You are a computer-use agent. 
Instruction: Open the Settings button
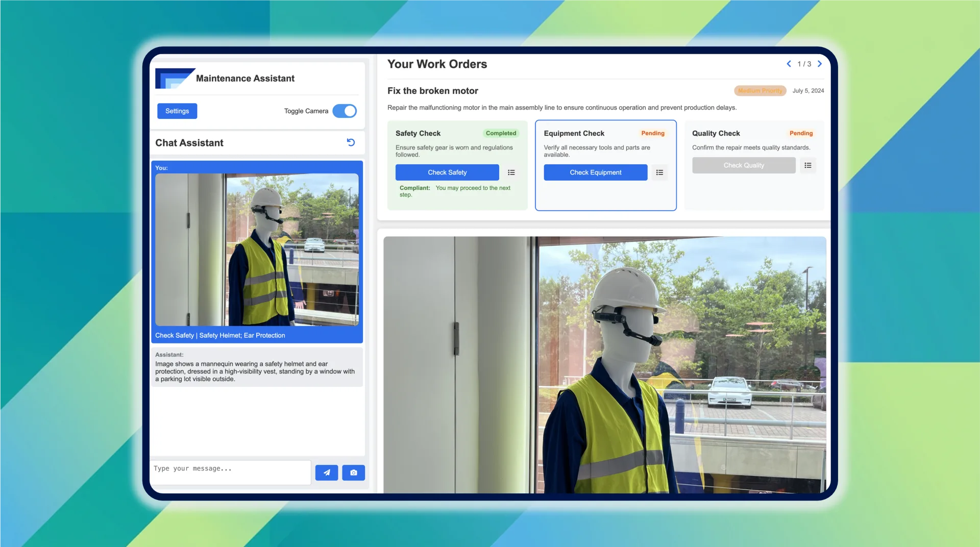[x=177, y=111]
